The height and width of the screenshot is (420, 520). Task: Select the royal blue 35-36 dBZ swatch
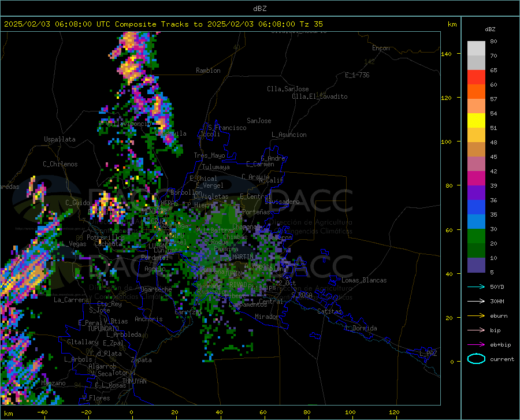(x=476, y=207)
